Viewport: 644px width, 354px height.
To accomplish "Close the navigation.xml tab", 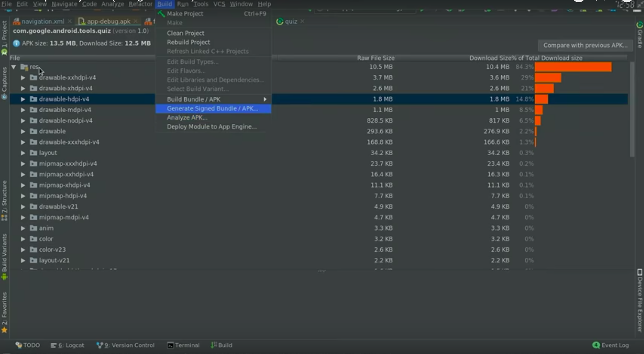I will tap(70, 21).
